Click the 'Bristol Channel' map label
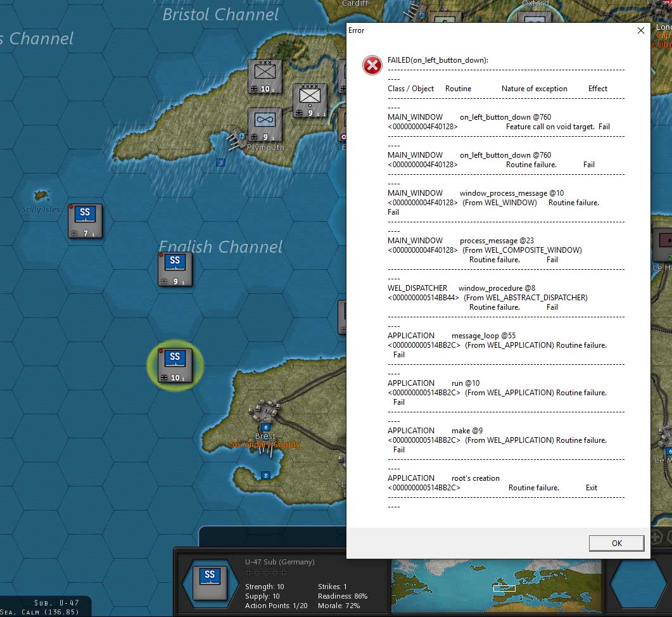 coord(220,15)
